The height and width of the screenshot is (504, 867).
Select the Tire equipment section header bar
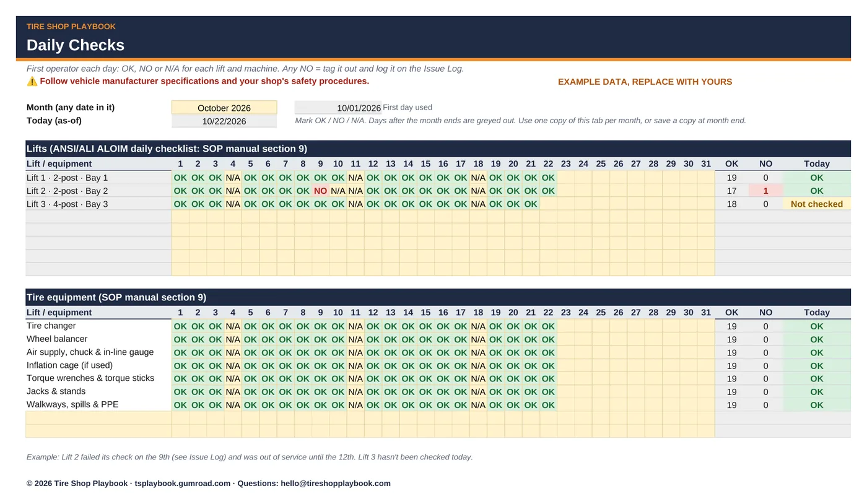pyautogui.click(x=438, y=297)
